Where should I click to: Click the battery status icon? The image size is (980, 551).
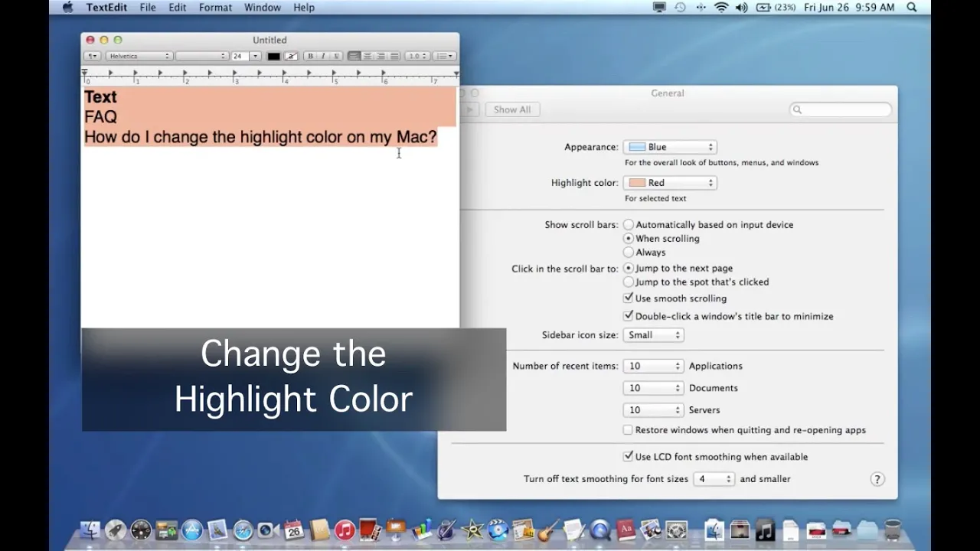coord(776,7)
